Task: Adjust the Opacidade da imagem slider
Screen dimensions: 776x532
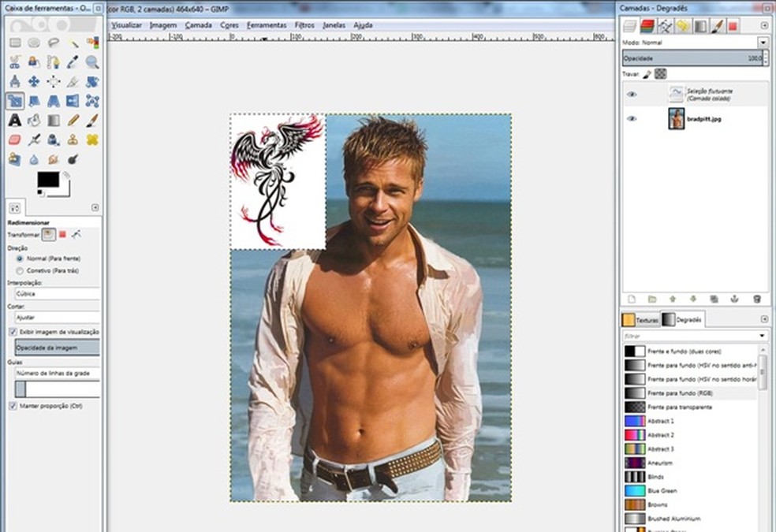Action: [x=58, y=348]
